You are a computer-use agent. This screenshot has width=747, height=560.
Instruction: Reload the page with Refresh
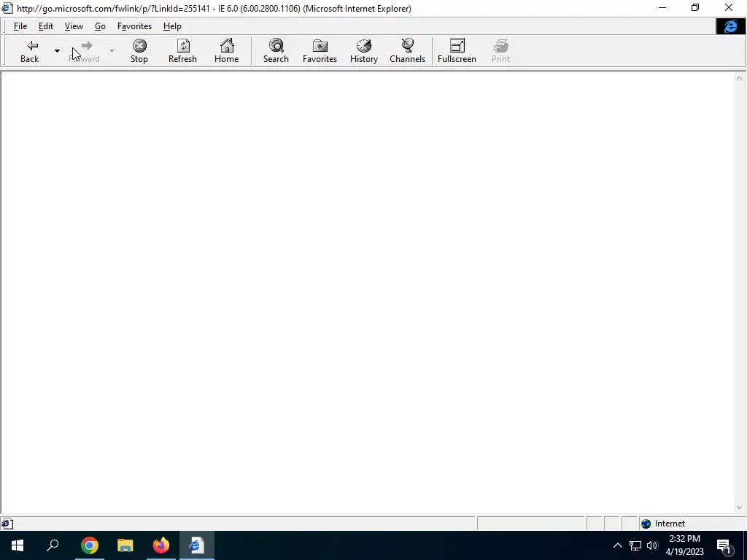182,52
